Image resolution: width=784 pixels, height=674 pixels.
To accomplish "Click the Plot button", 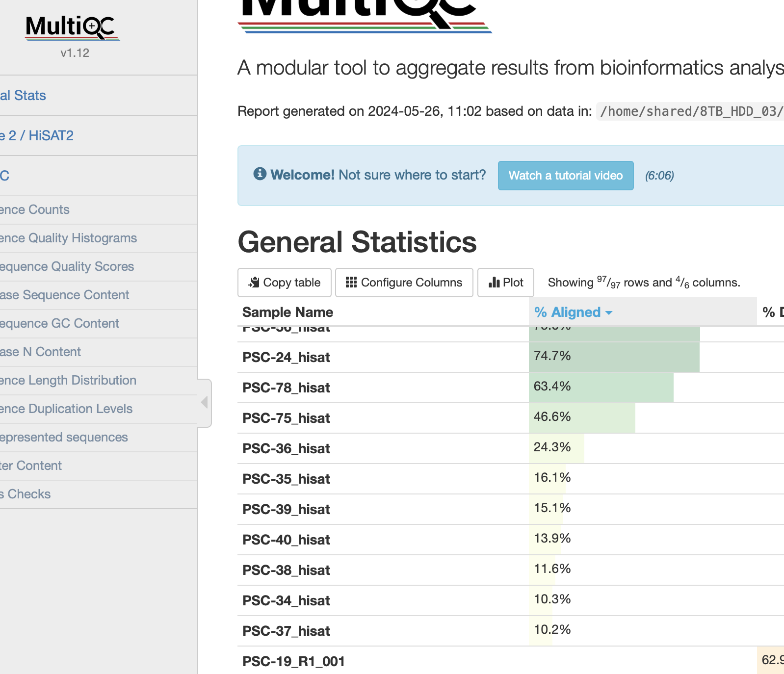I will (506, 283).
